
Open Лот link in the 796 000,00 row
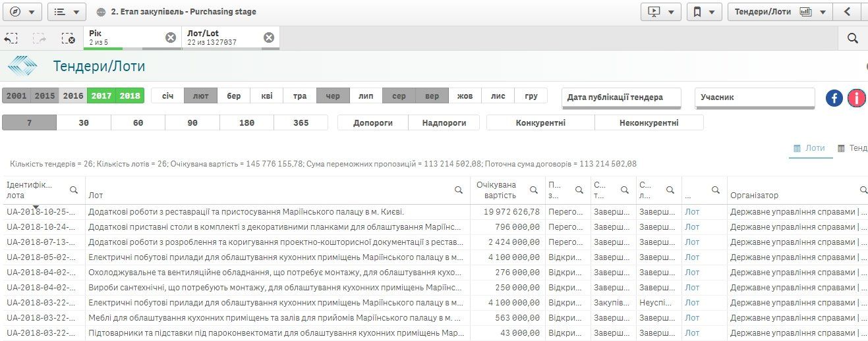tap(692, 227)
